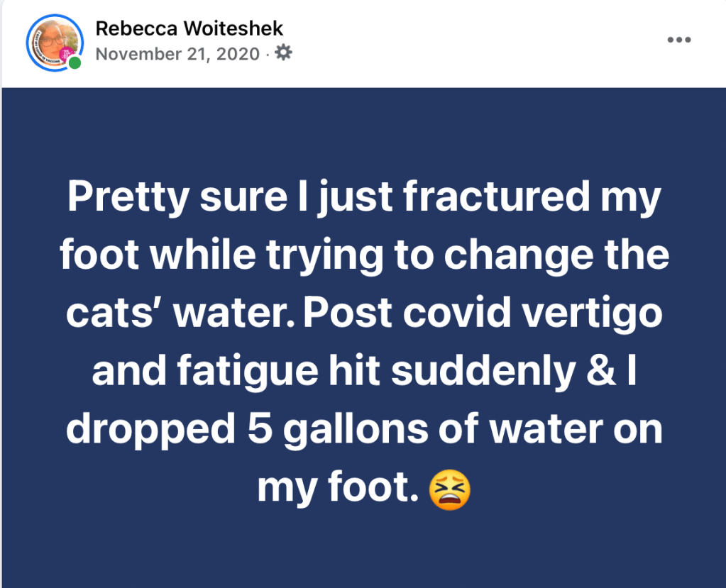Open the three-dot post options menu
The width and height of the screenshot is (726, 588).
point(678,40)
